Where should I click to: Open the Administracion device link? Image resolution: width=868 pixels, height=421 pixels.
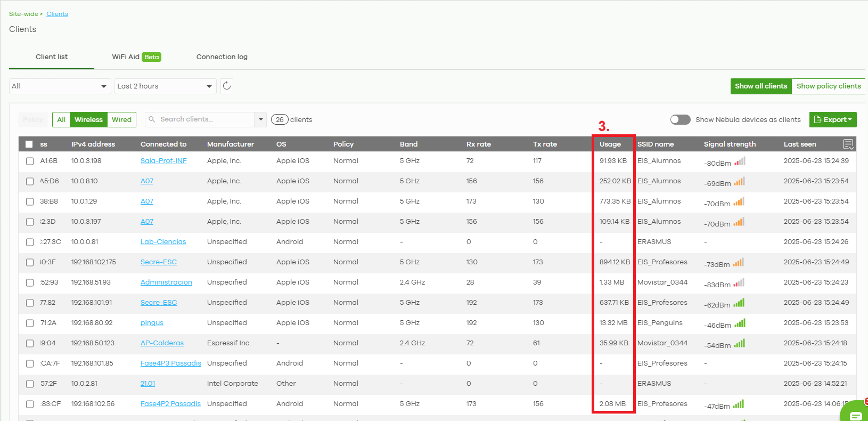(x=166, y=282)
